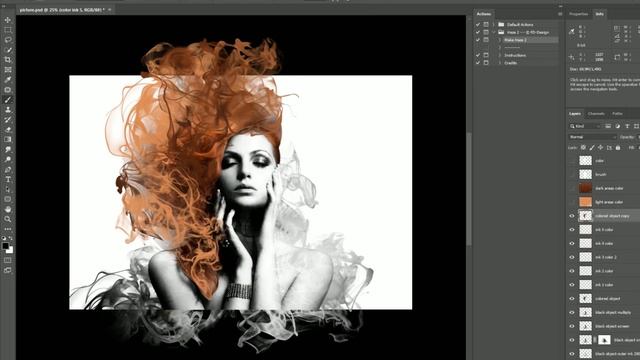Select the Quick Selection tool
Viewport: 640px width, 360px height.
click(8, 50)
